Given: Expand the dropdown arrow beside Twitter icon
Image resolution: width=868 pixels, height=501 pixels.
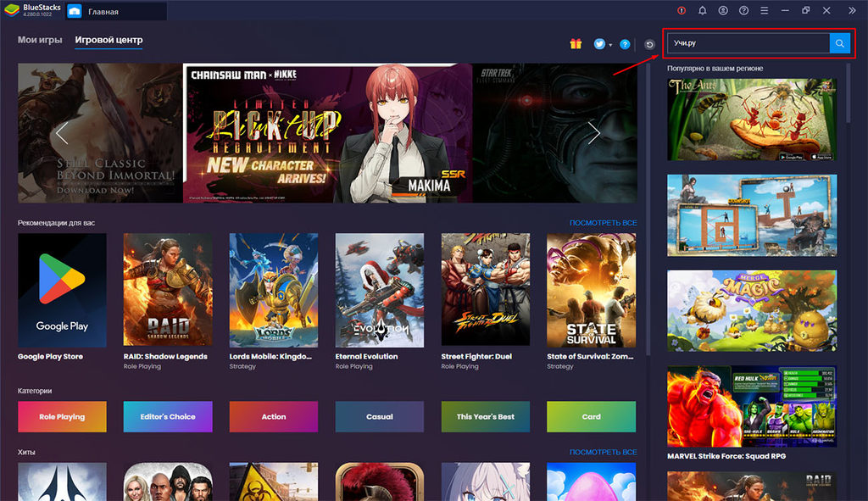Looking at the screenshot, I should coord(610,45).
